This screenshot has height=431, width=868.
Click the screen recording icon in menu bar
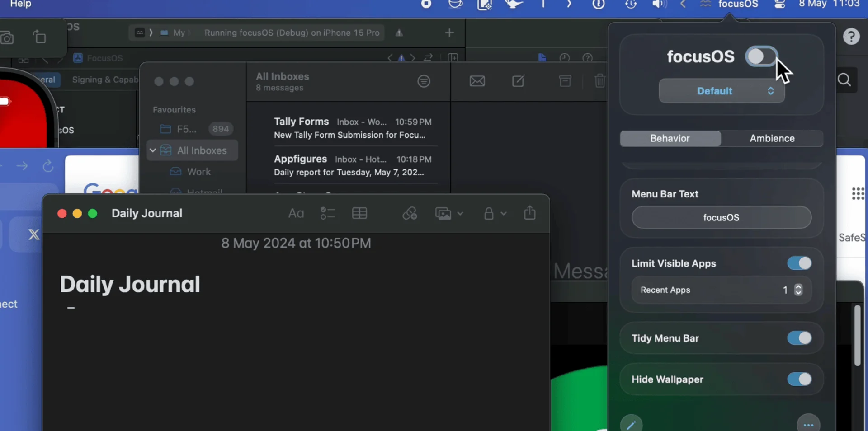click(426, 4)
